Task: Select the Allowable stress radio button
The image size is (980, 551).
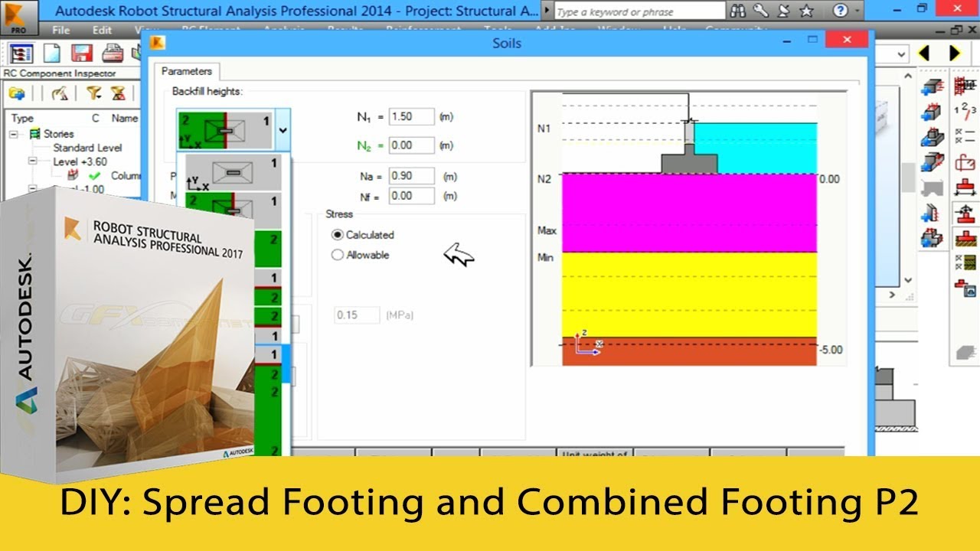Action: point(338,255)
